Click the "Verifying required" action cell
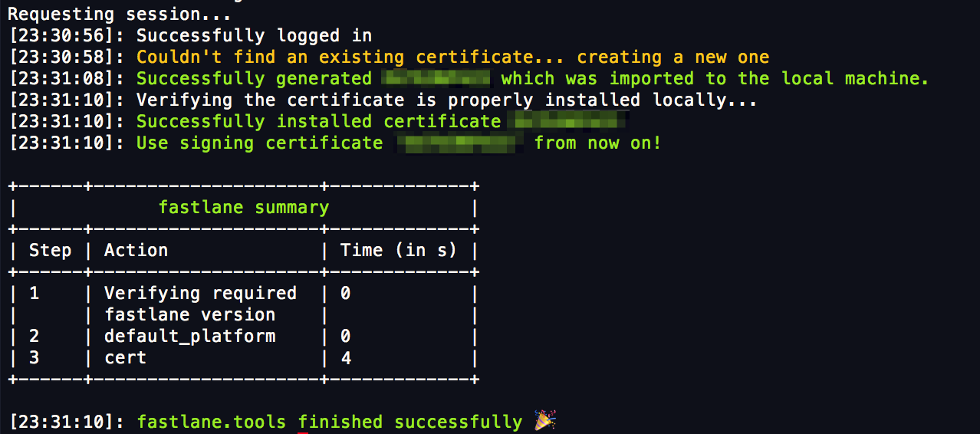This screenshot has width=980, height=434. coord(200,293)
